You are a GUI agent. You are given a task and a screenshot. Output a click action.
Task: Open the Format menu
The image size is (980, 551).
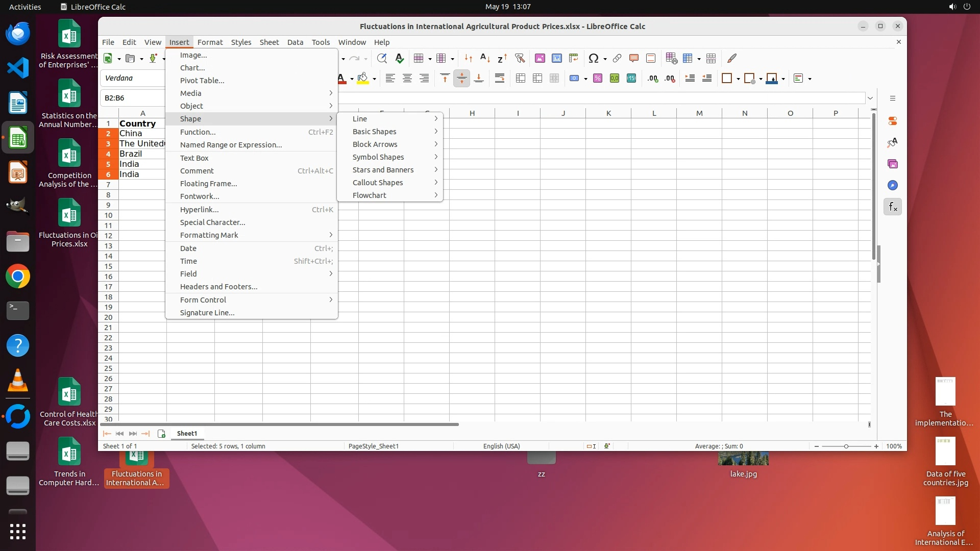(x=210, y=42)
